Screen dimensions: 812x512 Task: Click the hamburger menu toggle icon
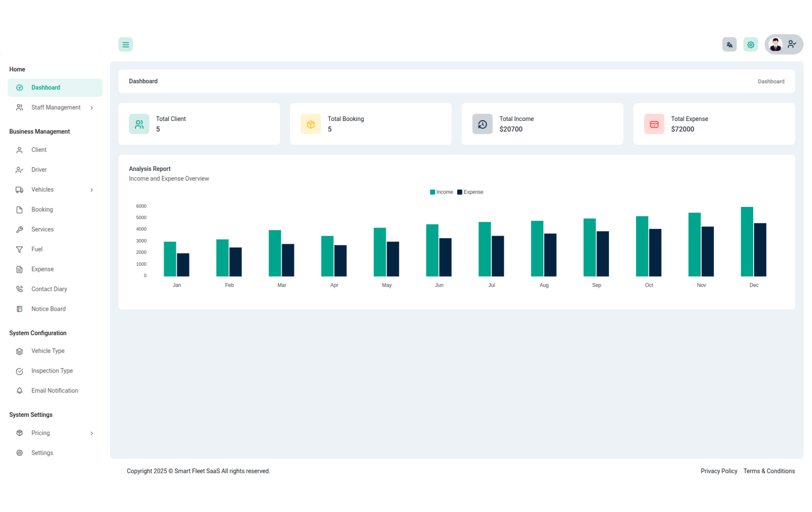(x=125, y=45)
